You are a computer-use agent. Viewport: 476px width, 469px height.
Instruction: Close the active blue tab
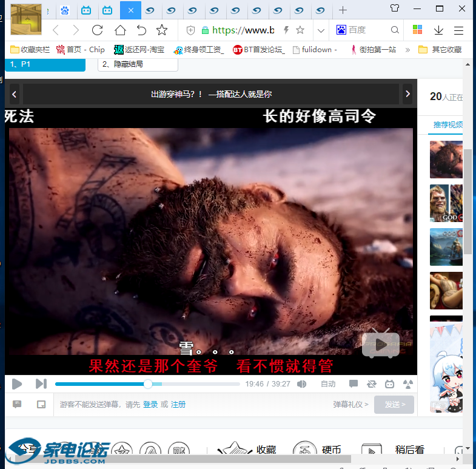coord(130,10)
